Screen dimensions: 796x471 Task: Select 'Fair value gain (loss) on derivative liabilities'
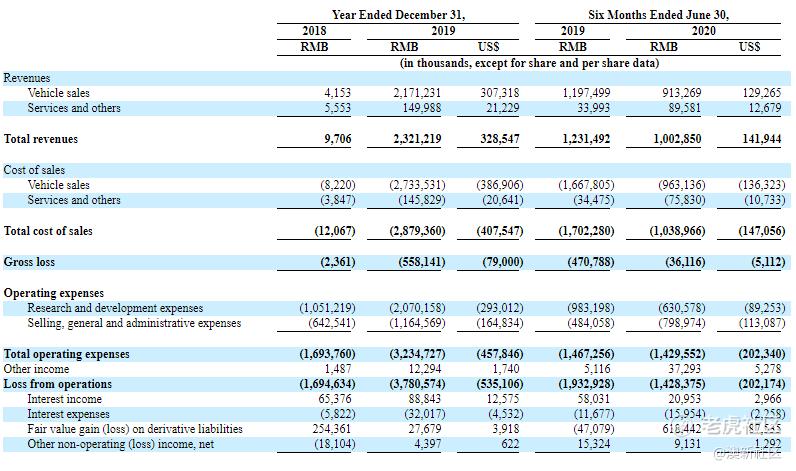[135, 429]
